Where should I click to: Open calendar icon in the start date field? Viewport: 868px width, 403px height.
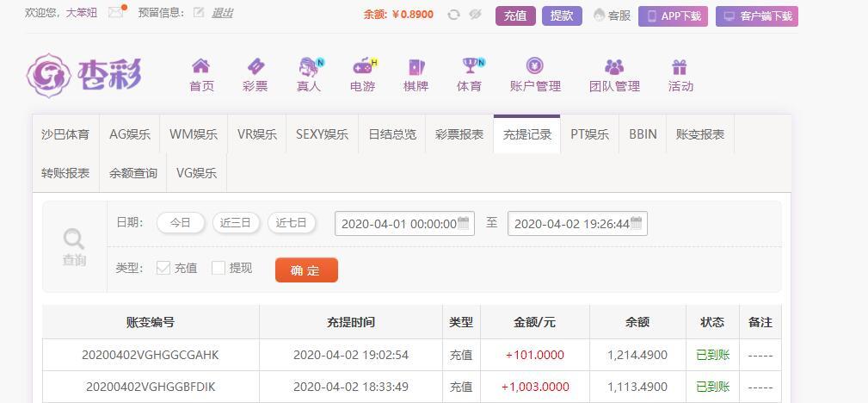[x=464, y=223]
